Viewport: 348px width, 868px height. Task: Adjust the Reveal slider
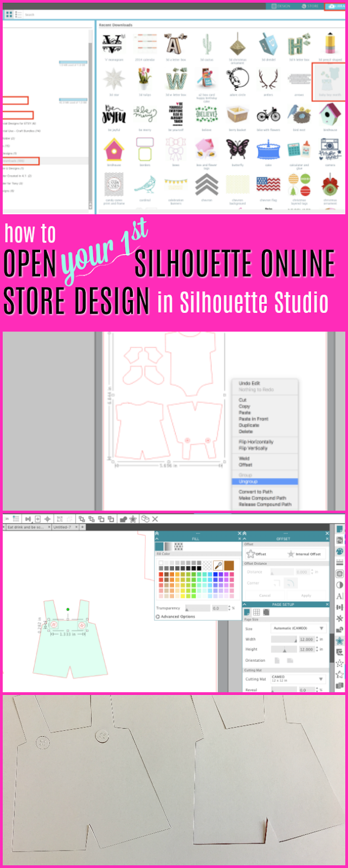283,690
